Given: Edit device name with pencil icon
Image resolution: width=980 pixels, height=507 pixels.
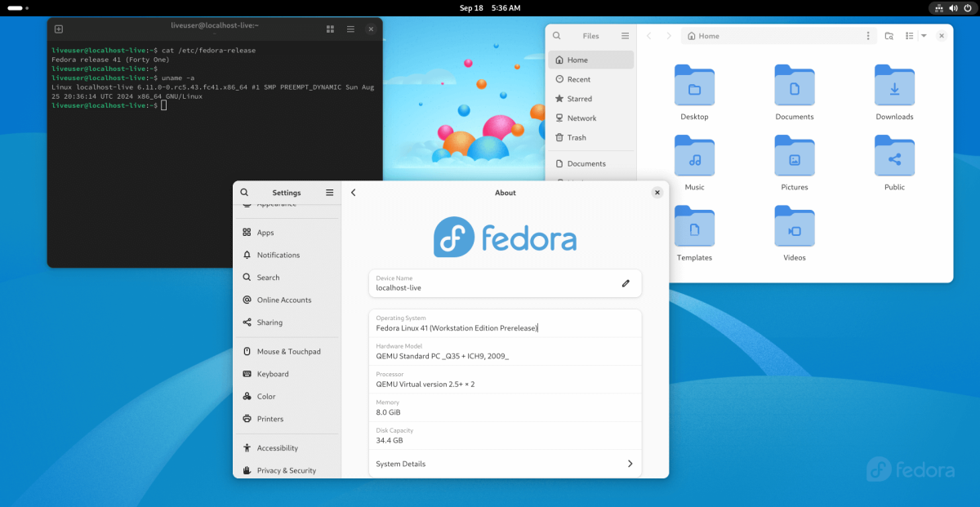Looking at the screenshot, I should pyautogui.click(x=626, y=283).
